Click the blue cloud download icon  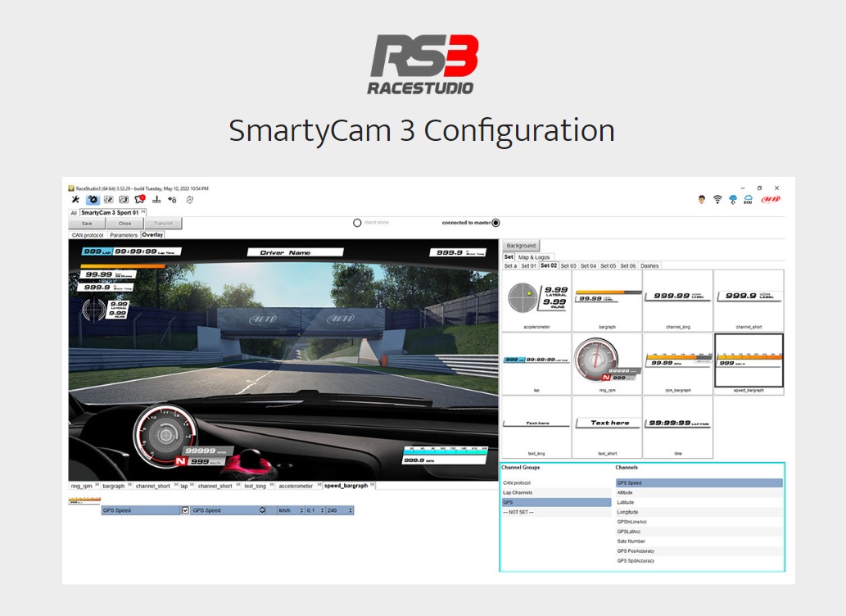click(x=733, y=200)
